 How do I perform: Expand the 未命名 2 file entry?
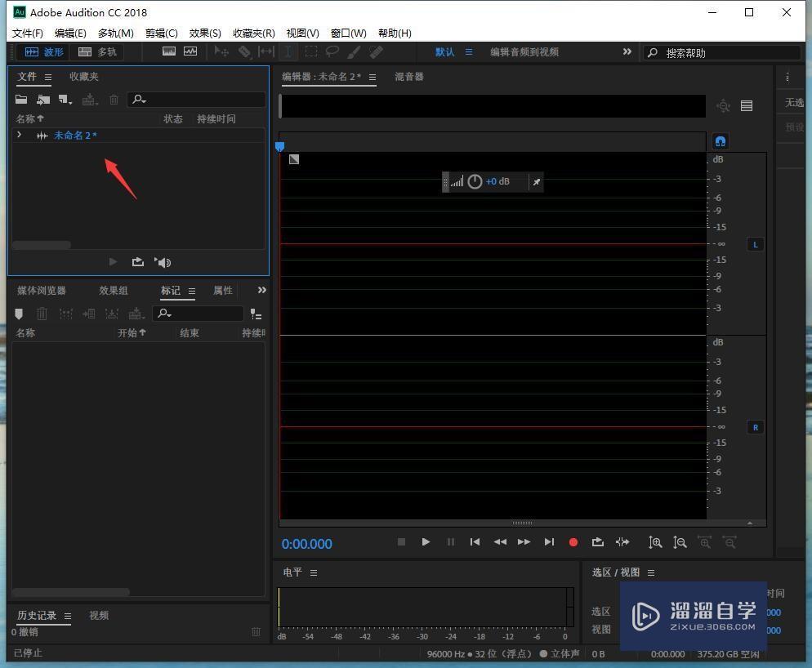(x=19, y=135)
